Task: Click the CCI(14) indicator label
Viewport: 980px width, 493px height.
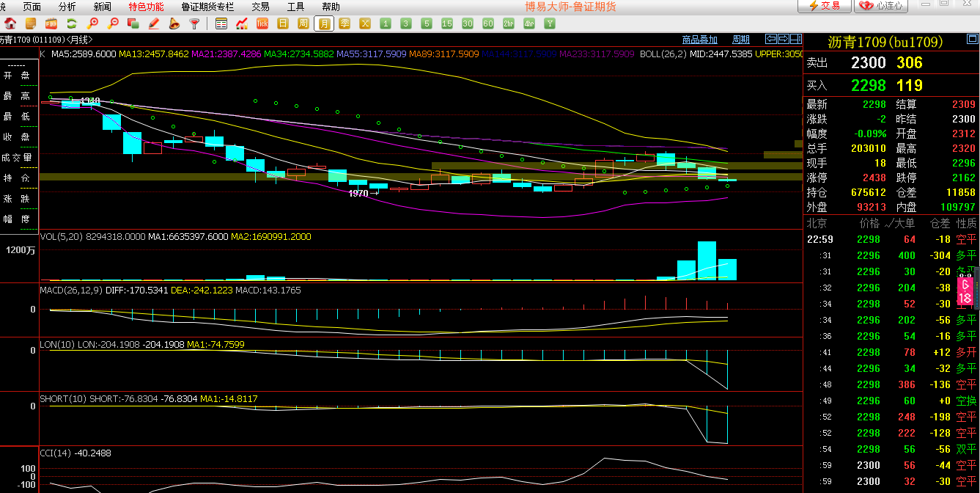Action: coord(56,453)
